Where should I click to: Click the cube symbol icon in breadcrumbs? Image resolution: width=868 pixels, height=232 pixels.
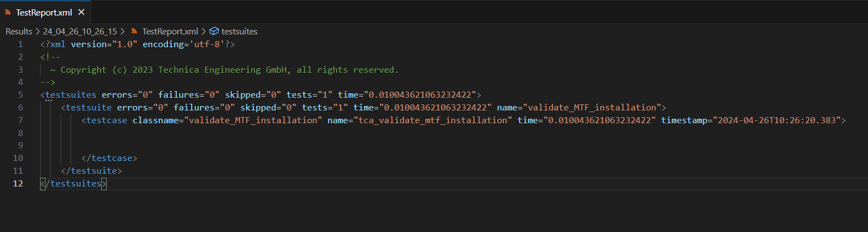point(214,32)
